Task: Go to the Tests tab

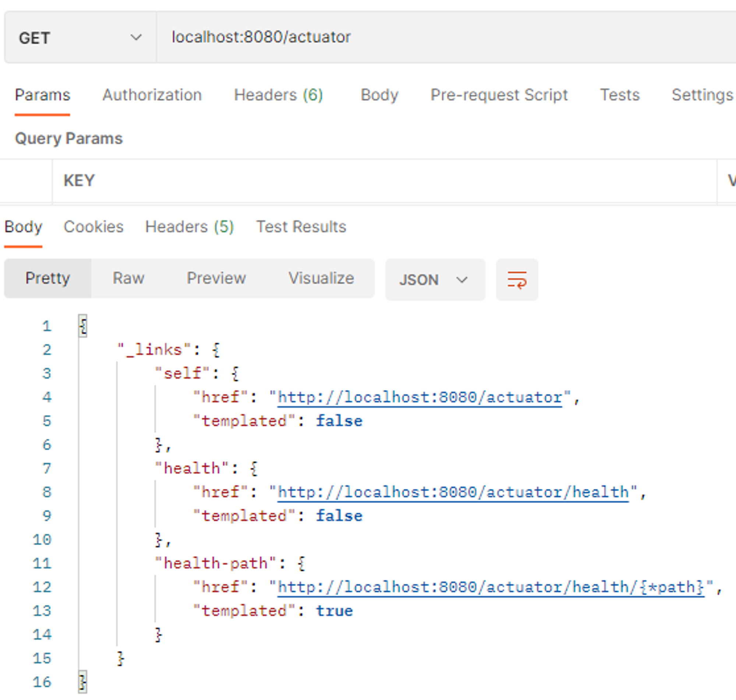Action: [x=619, y=95]
